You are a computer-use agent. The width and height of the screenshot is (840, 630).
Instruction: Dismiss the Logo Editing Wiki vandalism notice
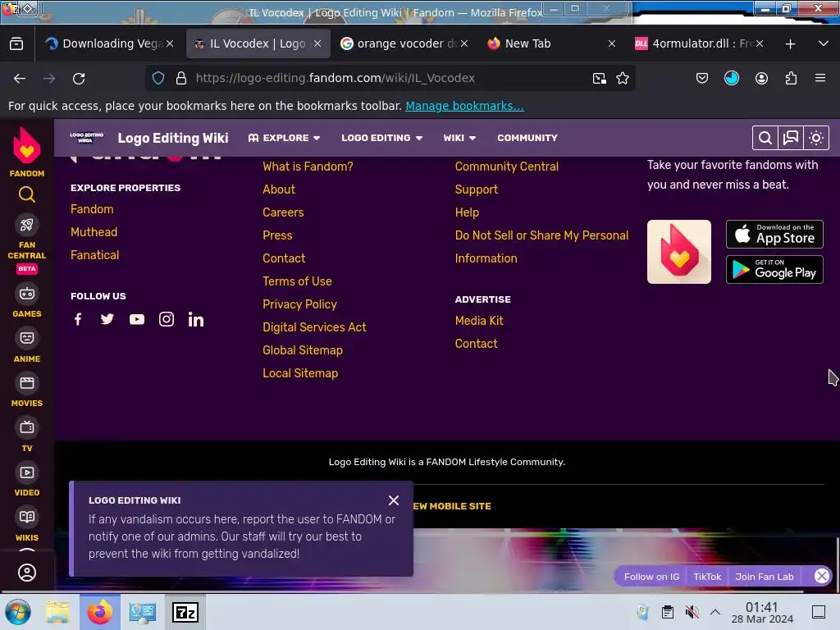click(394, 500)
